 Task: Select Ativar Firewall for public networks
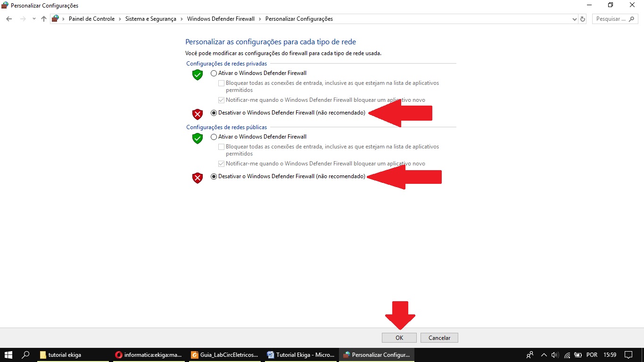tap(214, 137)
